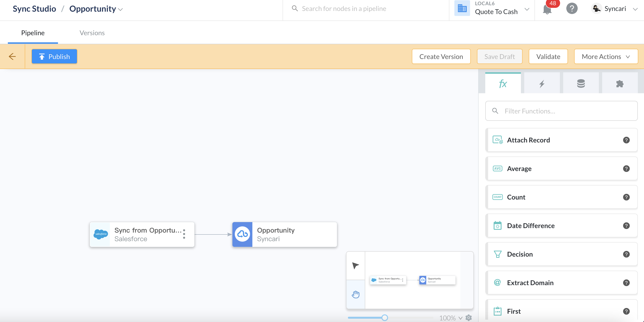Adjust the canvas zoom slider handle

(x=385, y=318)
